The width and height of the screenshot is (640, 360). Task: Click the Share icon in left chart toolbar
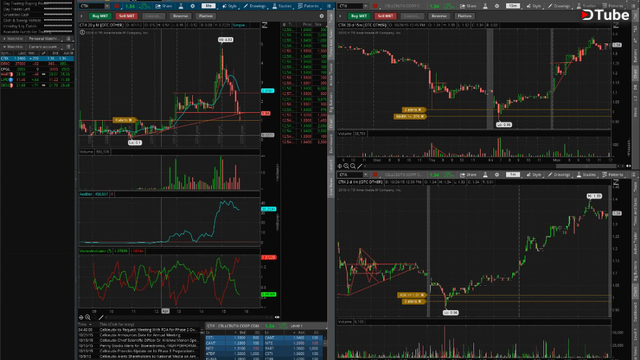(164, 6)
